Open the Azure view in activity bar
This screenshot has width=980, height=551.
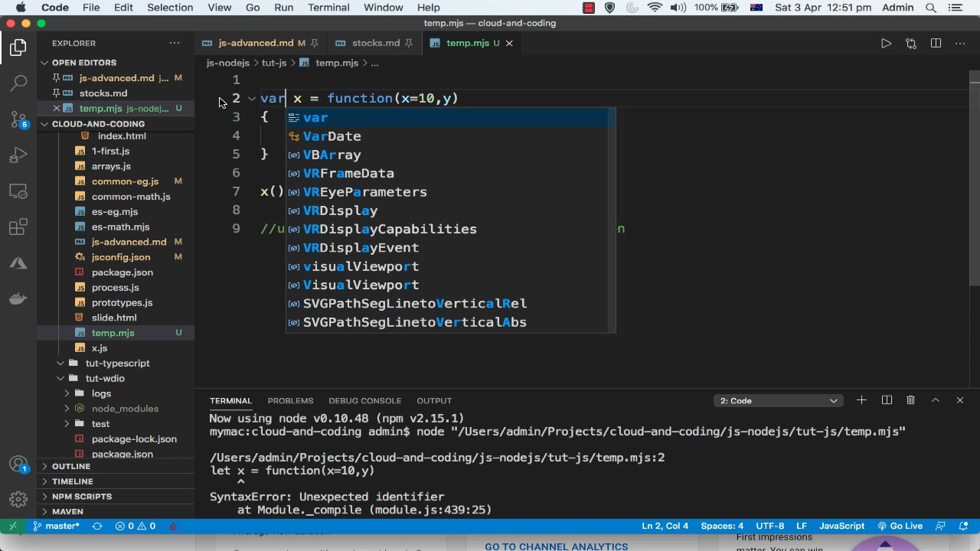pyautogui.click(x=18, y=263)
